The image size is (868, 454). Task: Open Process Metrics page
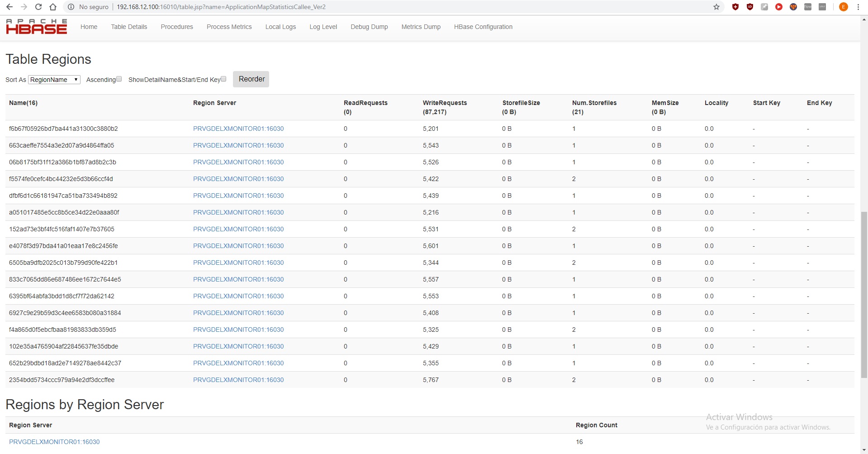point(229,27)
